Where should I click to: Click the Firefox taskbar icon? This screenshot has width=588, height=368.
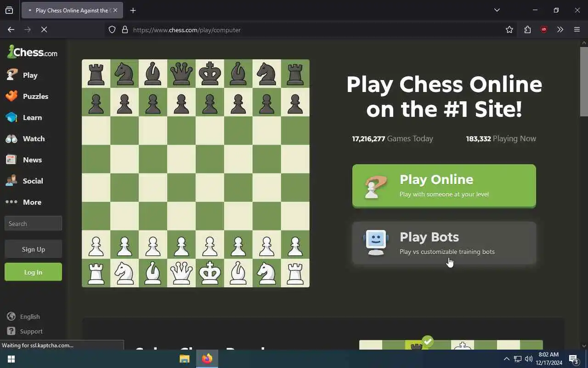coord(207,359)
